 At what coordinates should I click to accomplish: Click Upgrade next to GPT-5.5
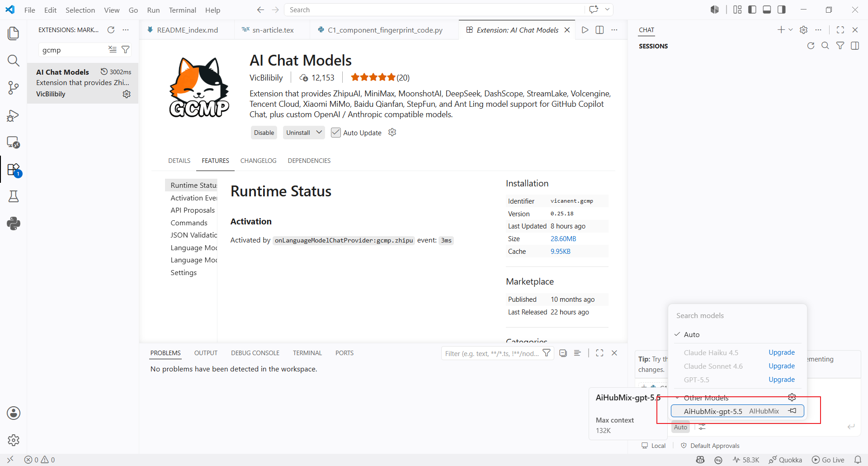(x=782, y=380)
